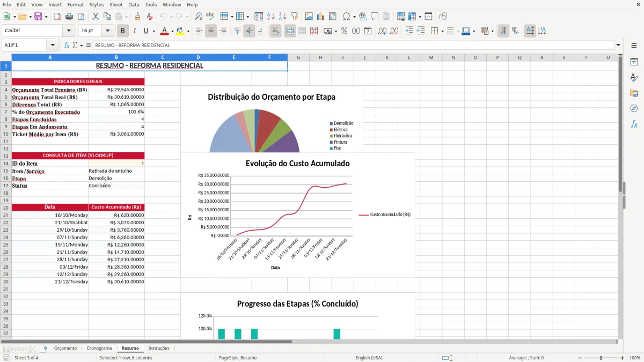The image size is (644, 362).
Task: Toggle Center Vertically alignment
Action: [249, 31]
